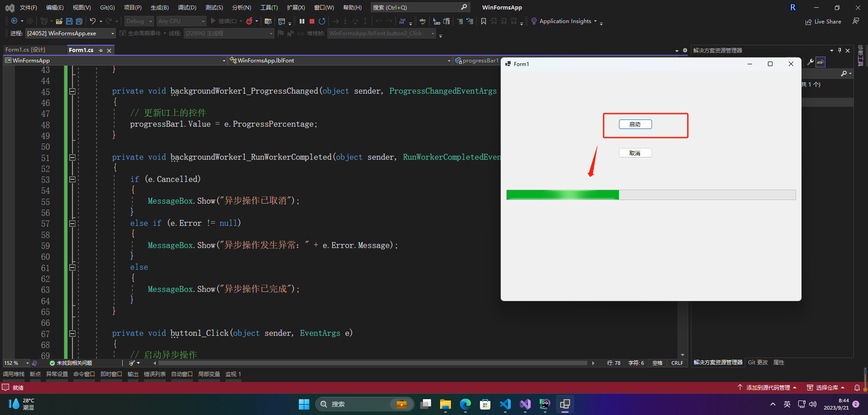Click the Undo arrow icon
868x415 pixels.
click(93, 21)
